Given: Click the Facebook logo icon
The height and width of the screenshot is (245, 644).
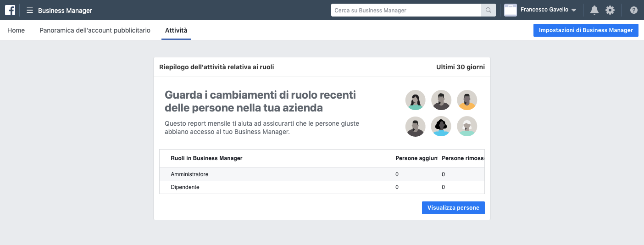Looking at the screenshot, I should pyautogui.click(x=10, y=10).
